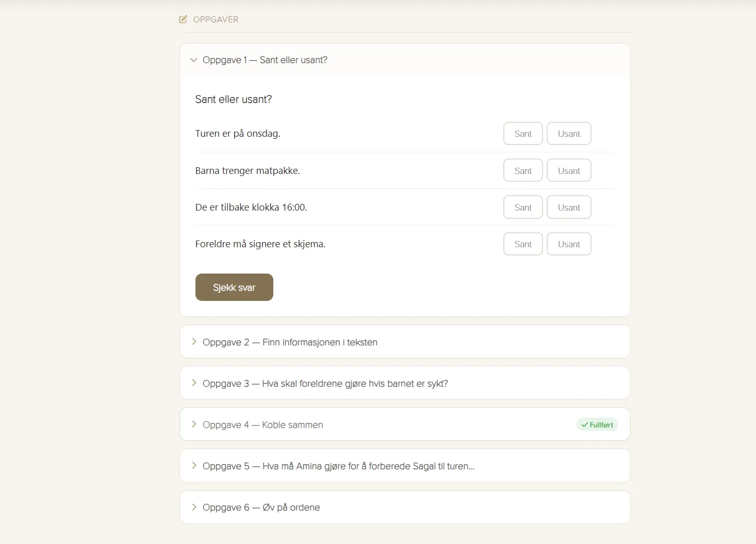Mark 'Turen er på onsdag' as Sant

pyautogui.click(x=523, y=134)
